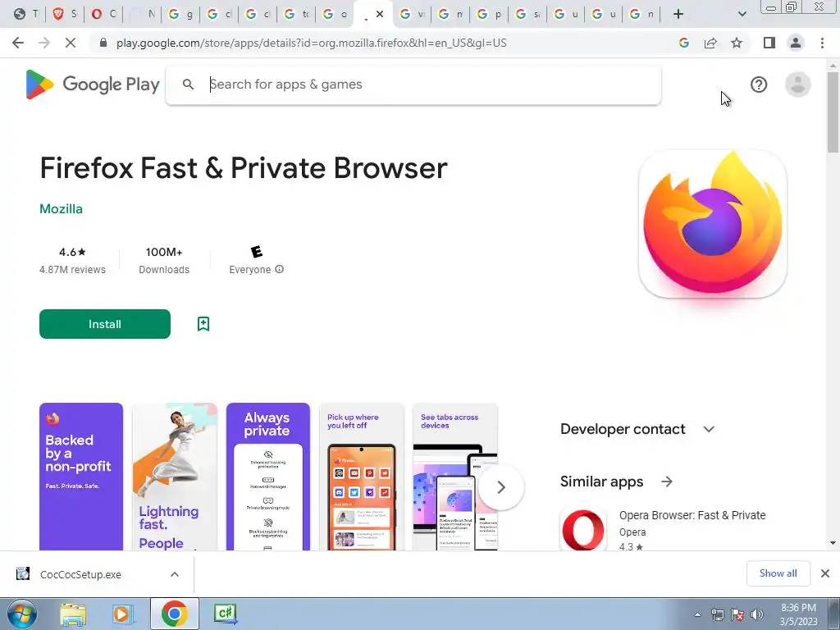This screenshot has height=630, width=840.
Task: Open the C# application in taskbar
Action: (x=225, y=614)
